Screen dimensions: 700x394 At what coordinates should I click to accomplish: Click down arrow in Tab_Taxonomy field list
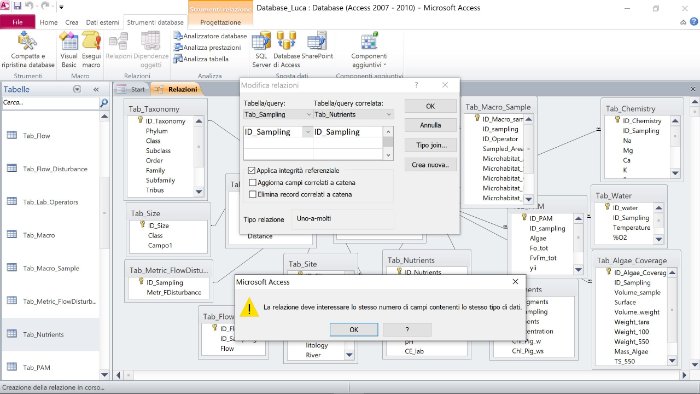click(199, 191)
